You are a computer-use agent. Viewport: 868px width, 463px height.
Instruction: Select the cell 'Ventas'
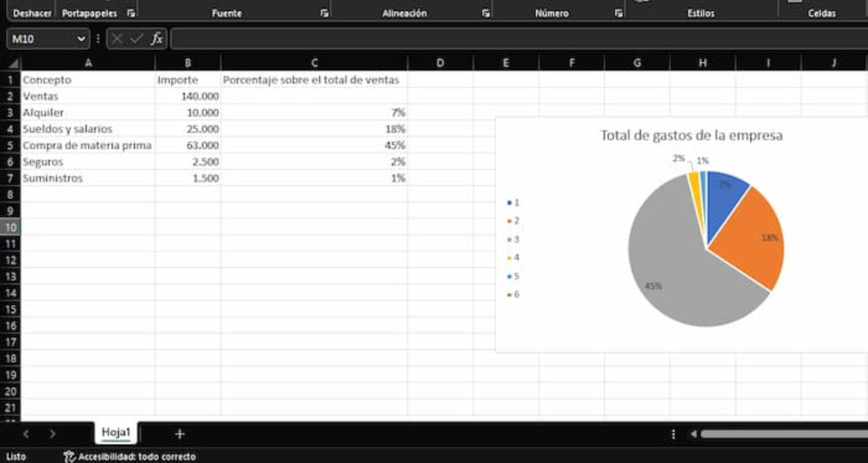coord(88,96)
